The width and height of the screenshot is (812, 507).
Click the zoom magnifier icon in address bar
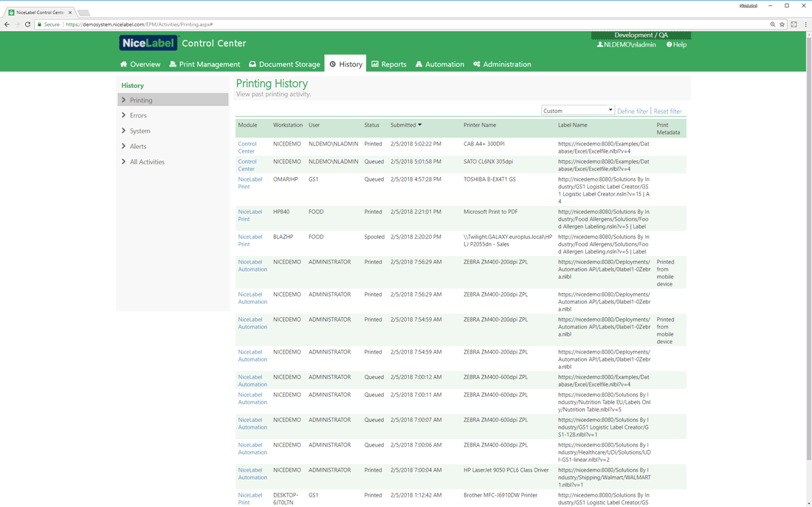point(773,24)
